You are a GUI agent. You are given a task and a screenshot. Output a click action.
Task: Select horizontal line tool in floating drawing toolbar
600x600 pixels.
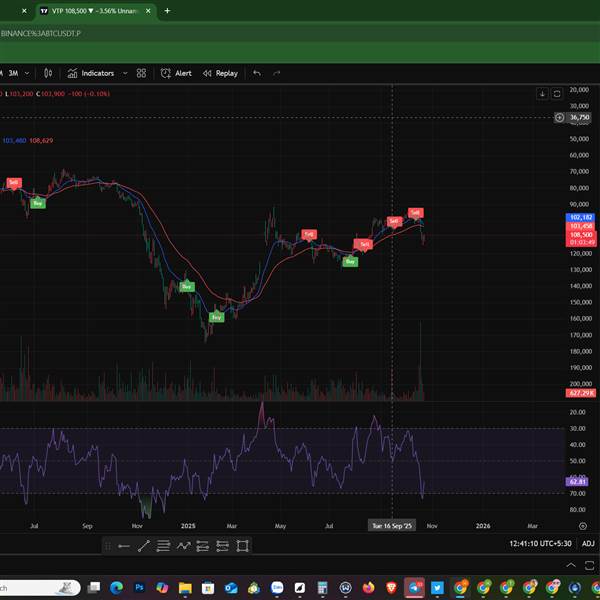click(x=123, y=545)
